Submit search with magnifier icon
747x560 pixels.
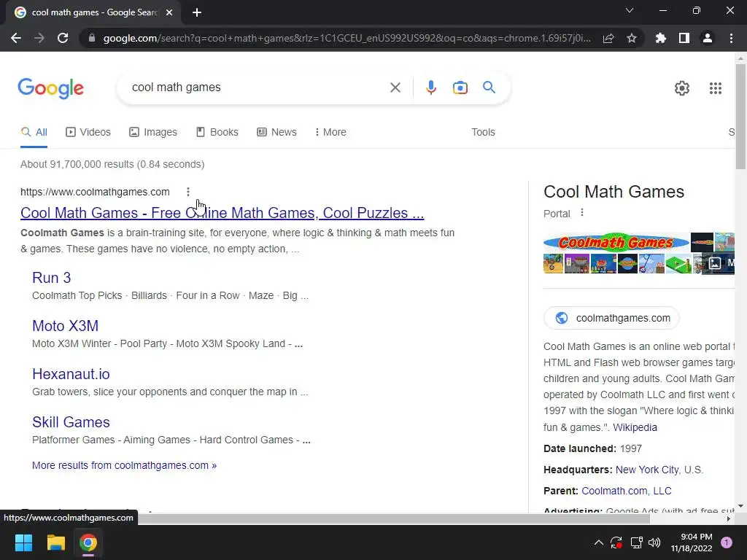tap(489, 87)
